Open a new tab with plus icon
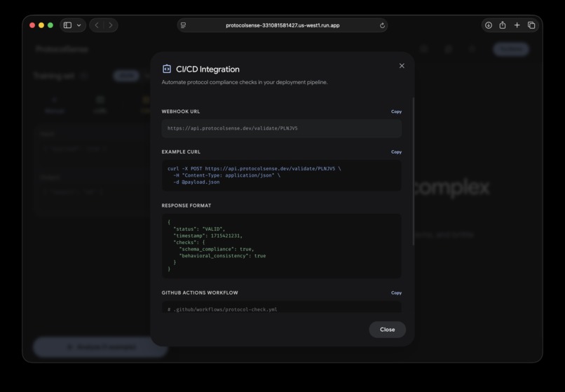 [517, 25]
